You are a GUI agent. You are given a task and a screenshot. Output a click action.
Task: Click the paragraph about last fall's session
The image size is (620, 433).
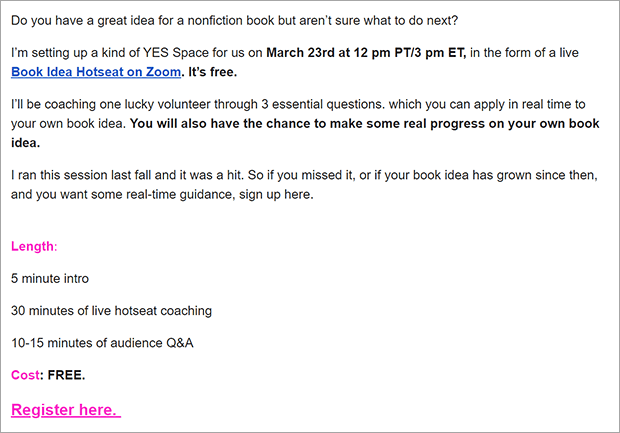[x=304, y=185]
